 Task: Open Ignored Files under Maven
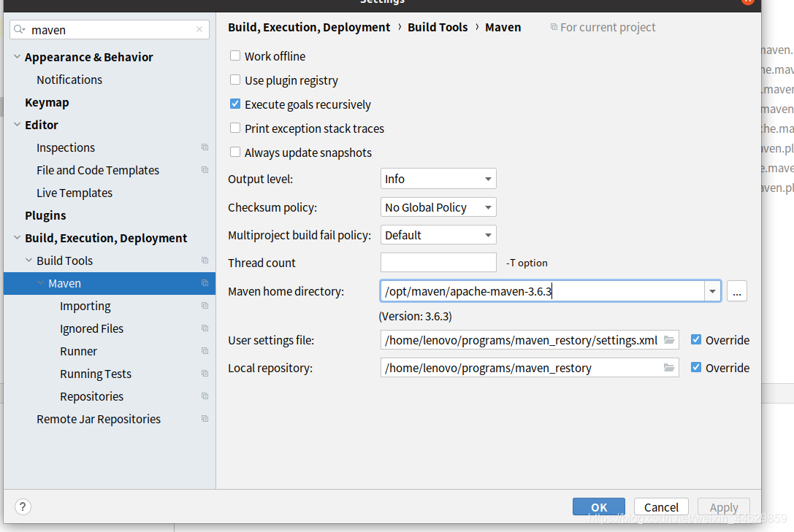(x=91, y=328)
